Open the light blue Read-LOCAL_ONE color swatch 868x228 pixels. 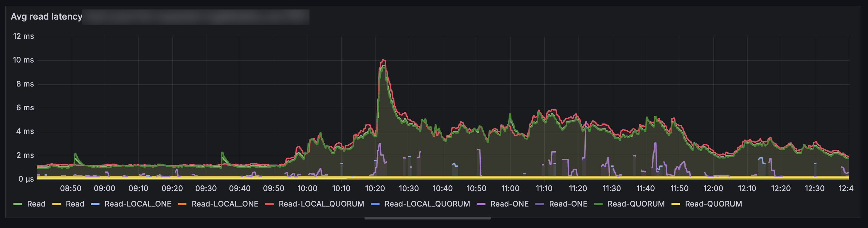coord(95,204)
